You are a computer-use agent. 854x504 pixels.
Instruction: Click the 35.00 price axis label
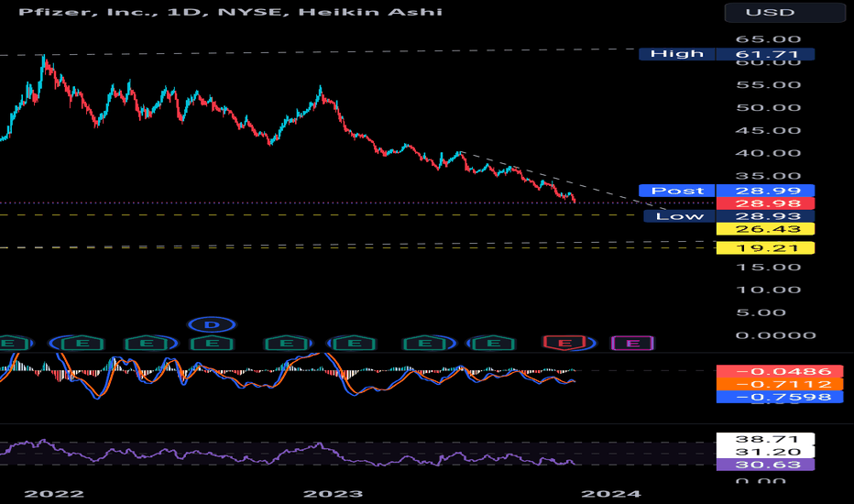(768, 176)
